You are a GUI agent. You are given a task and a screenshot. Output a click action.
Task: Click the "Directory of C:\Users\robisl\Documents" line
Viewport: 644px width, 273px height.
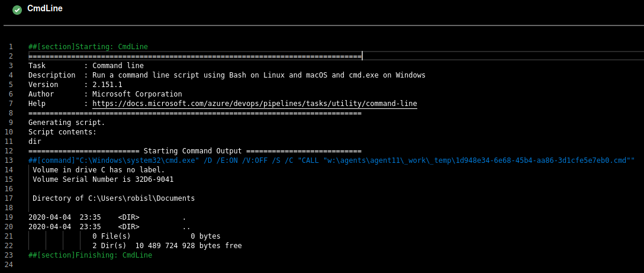click(114, 198)
